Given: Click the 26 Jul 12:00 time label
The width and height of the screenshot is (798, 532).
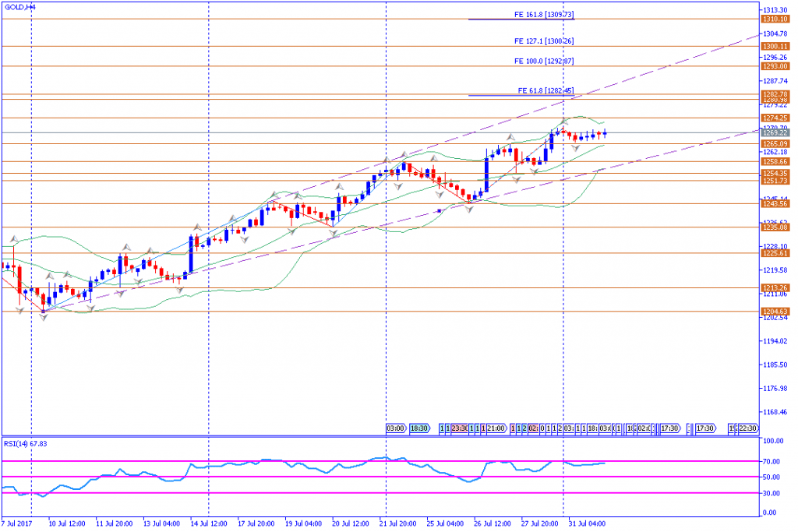Looking at the screenshot, I should pyautogui.click(x=493, y=524).
